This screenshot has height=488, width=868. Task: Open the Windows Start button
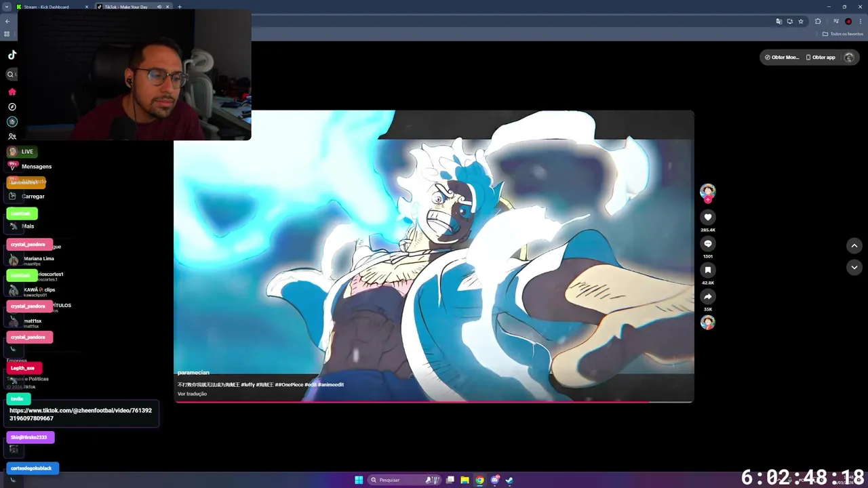click(359, 480)
